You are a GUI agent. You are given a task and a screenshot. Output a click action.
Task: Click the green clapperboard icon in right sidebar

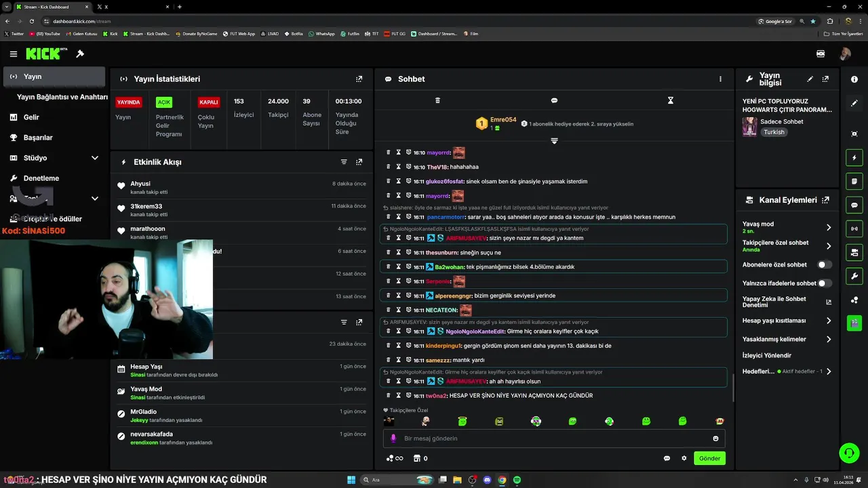[x=854, y=323]
